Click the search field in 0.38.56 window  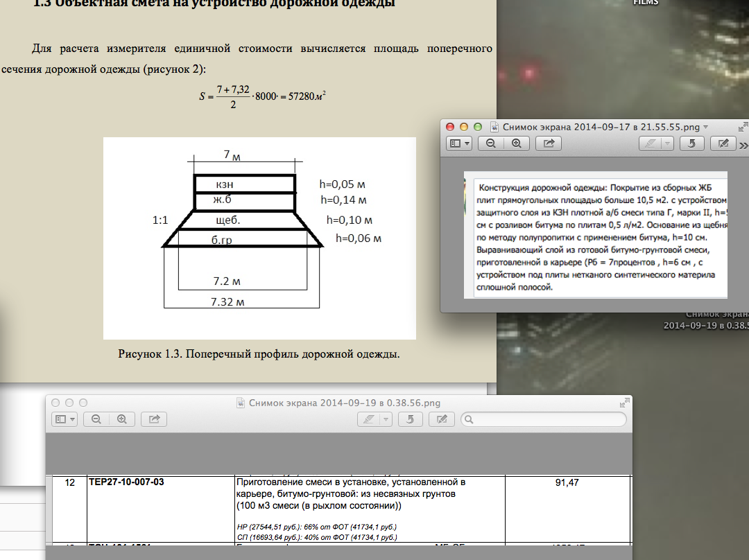pyautogui.click(x=544, y=419)
